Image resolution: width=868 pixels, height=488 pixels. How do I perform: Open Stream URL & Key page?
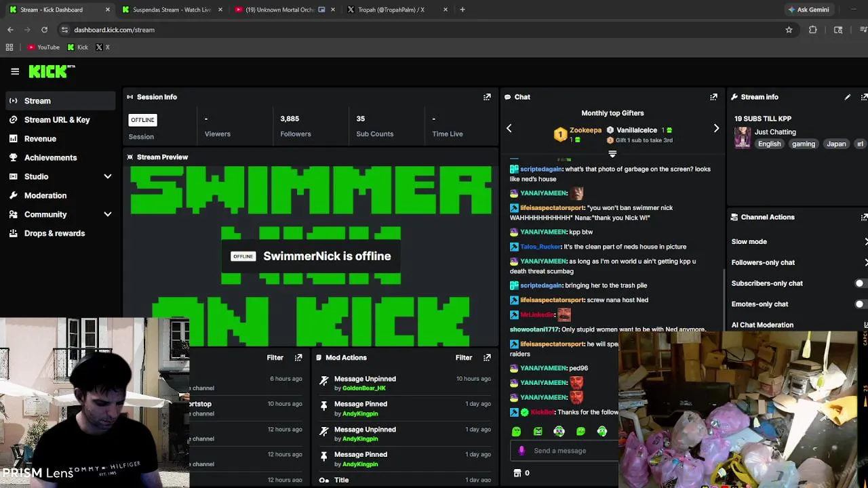(60, 120)
